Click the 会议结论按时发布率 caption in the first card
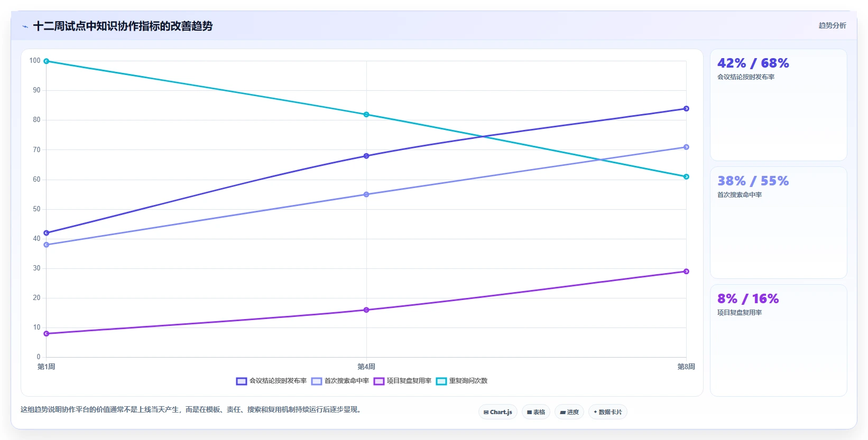The height and width of the screenshot is (440, 868). pyautogui.click(x=746, y=77)
